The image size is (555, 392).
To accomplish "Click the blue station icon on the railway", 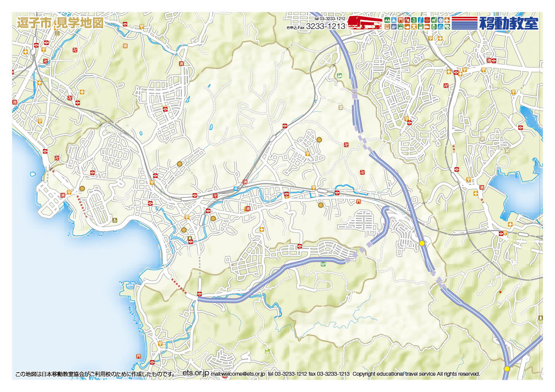I will (236, 189).
